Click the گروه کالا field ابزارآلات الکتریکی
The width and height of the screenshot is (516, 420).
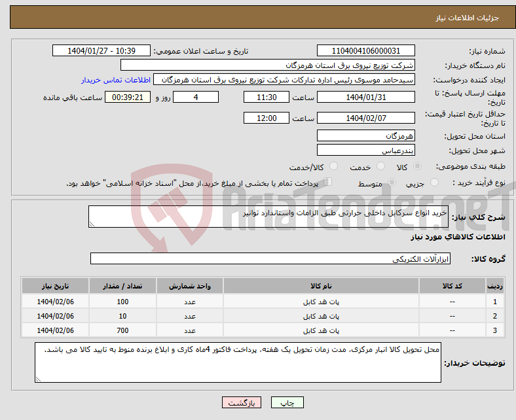270,258
